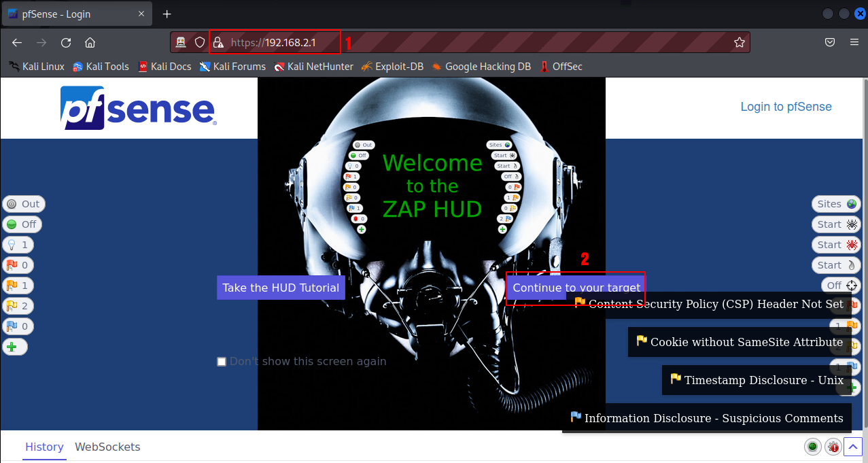The height and width of the screenshot is (463, 868).
Task: Open the red flag high alerts counter
Action: pos(18,265)
